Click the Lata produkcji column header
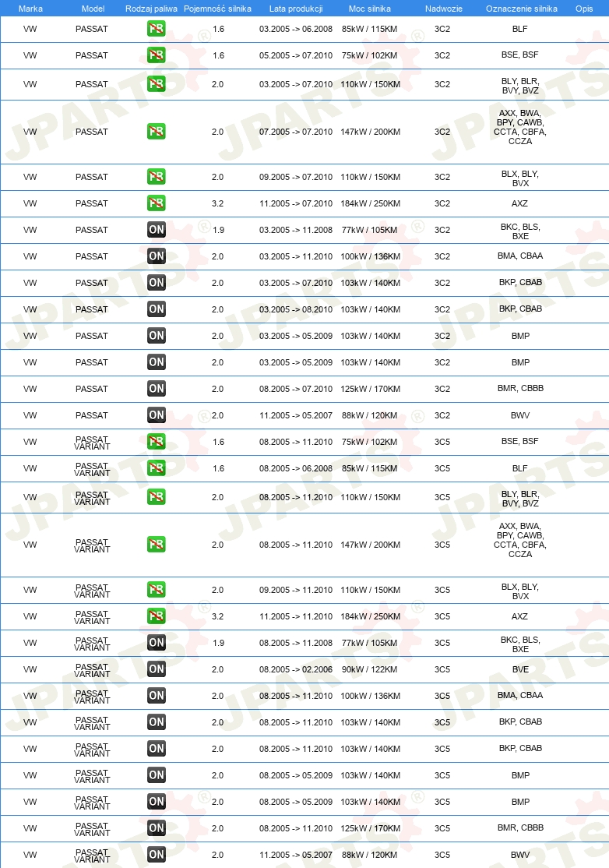 click(x=296, y=9)
